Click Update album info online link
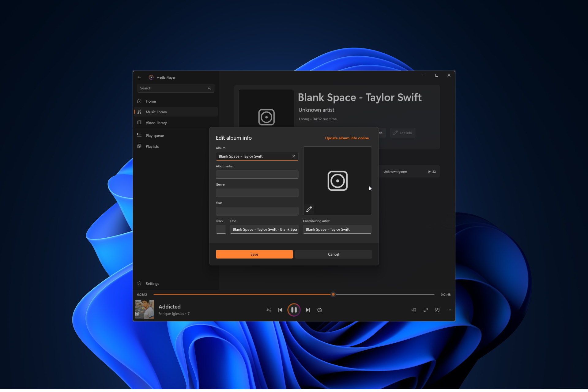588x392 pixels. [x=346, y=138]
